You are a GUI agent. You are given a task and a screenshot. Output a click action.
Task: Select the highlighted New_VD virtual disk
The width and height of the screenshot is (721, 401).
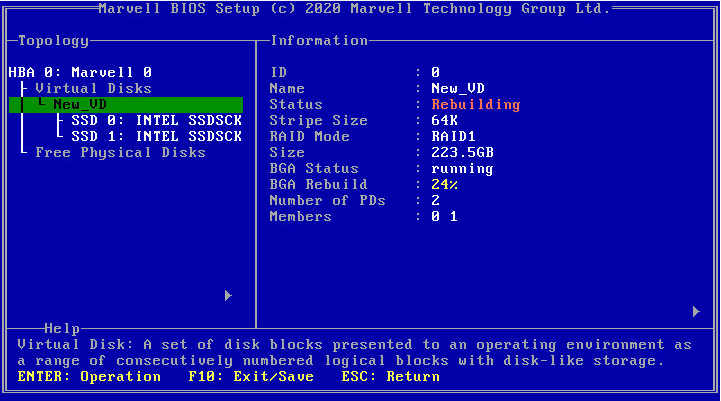(80, 104)
